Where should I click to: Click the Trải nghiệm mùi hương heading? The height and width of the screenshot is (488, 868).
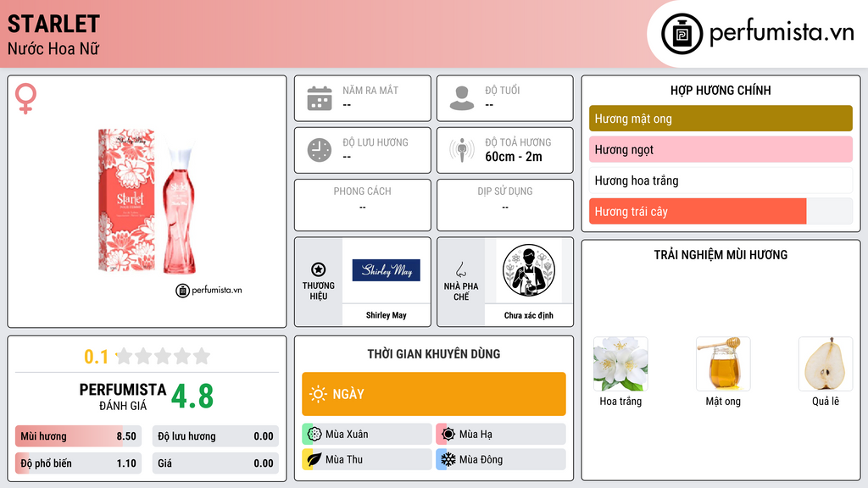(x=721, y=254)
